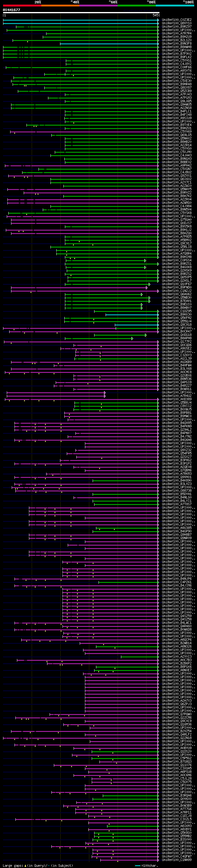The height and width of the screenshot is (868, 197).
Task: Open hit UniRef100_A7R7R4
Action: click(177, 33)
